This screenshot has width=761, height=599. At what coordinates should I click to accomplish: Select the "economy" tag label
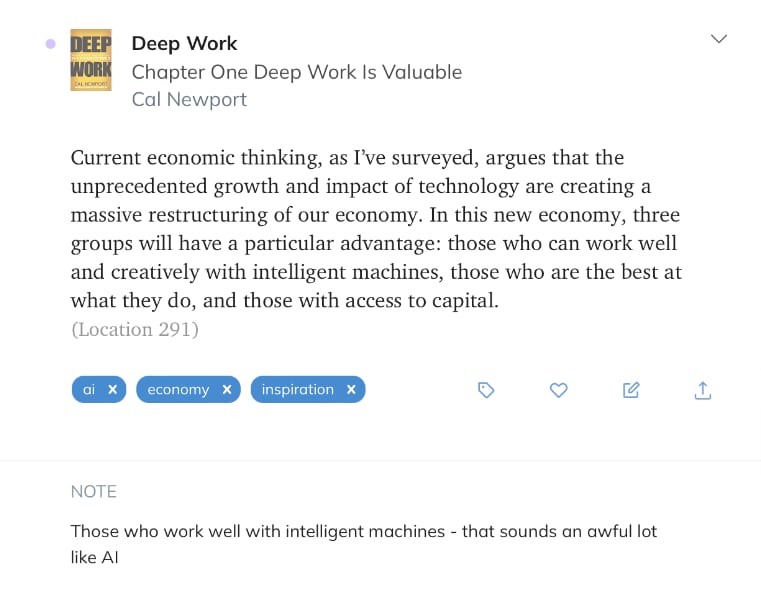pos(178,390)
